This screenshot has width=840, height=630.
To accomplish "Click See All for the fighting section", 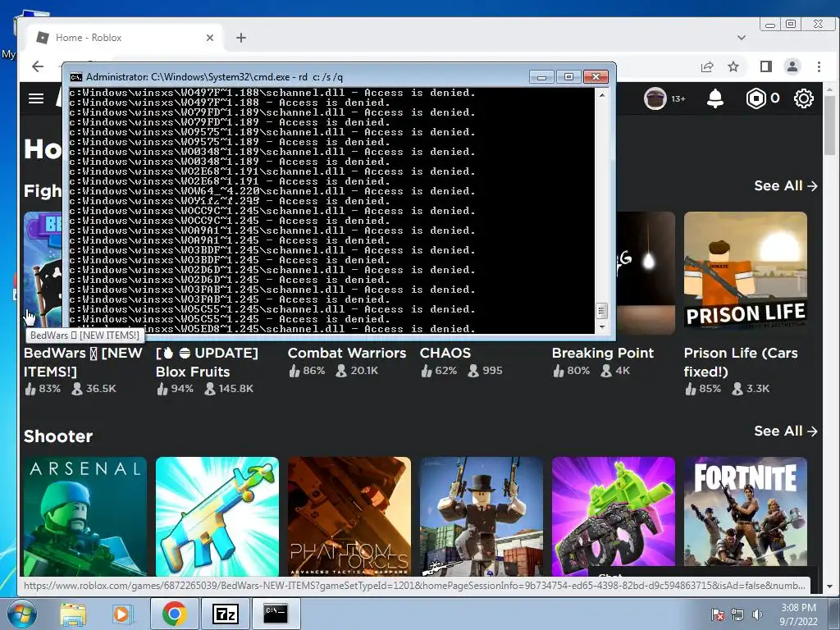I will [x=785, y=186].
